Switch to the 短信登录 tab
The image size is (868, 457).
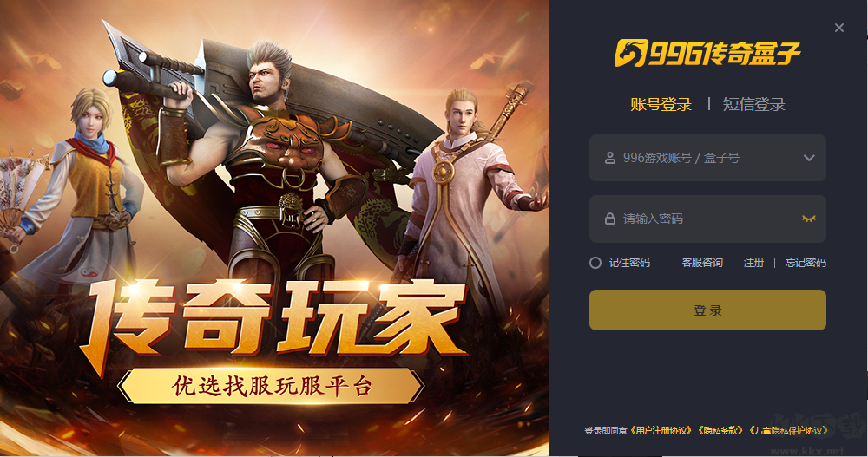753,104
